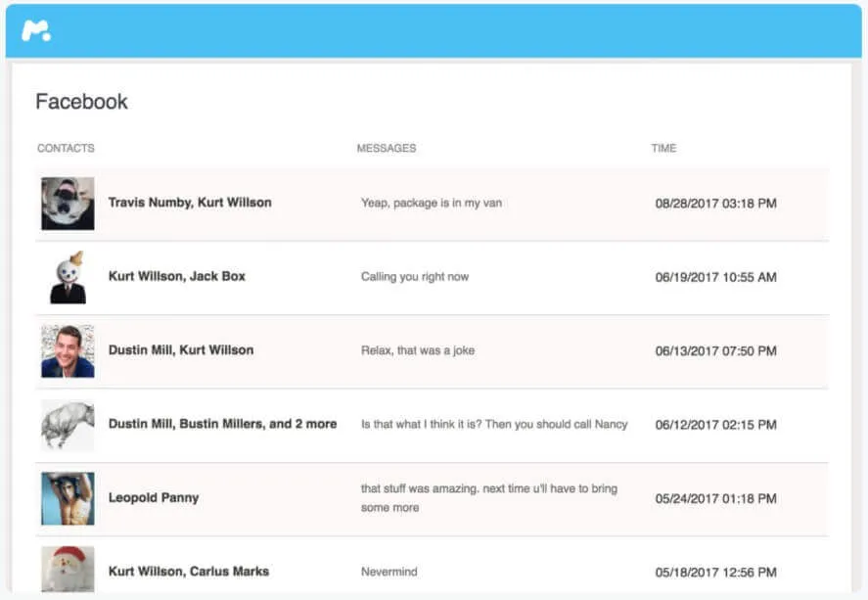This screenshot has height=600, width=868.
Task: Click message "Yeap, package is in my van"
Action: 432,204
